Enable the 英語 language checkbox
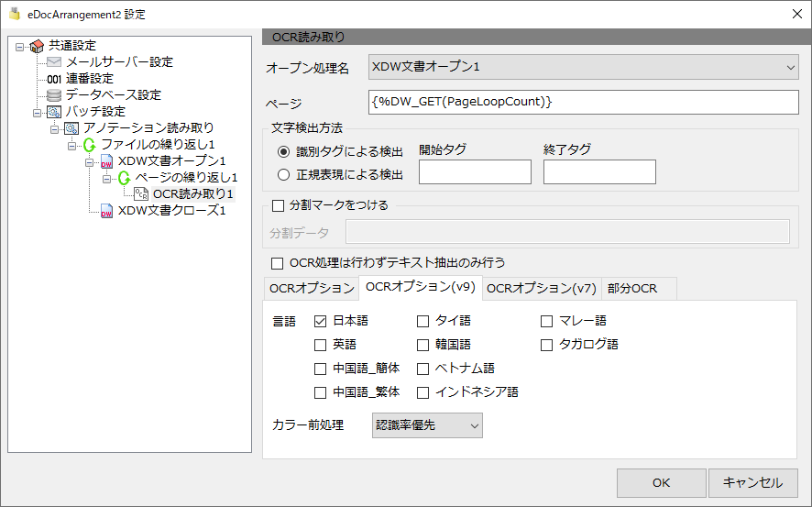The image size is (812, 507). coord(320,345)
